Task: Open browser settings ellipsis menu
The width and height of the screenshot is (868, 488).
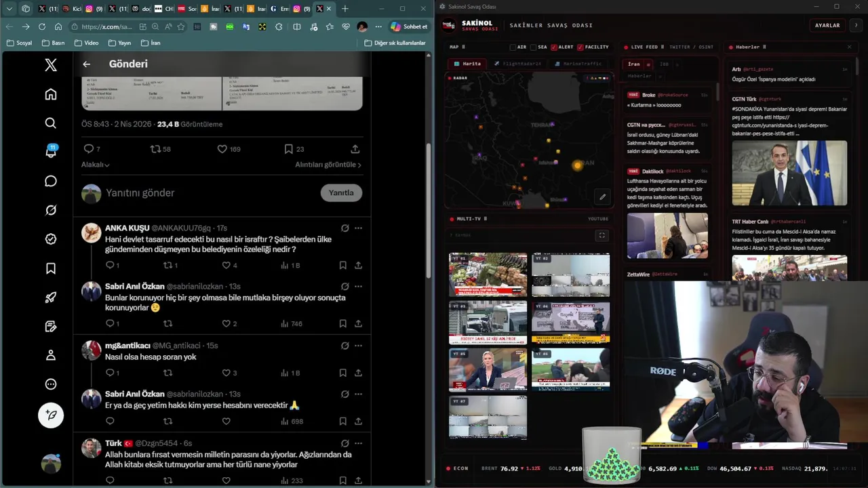Action: 378,26
